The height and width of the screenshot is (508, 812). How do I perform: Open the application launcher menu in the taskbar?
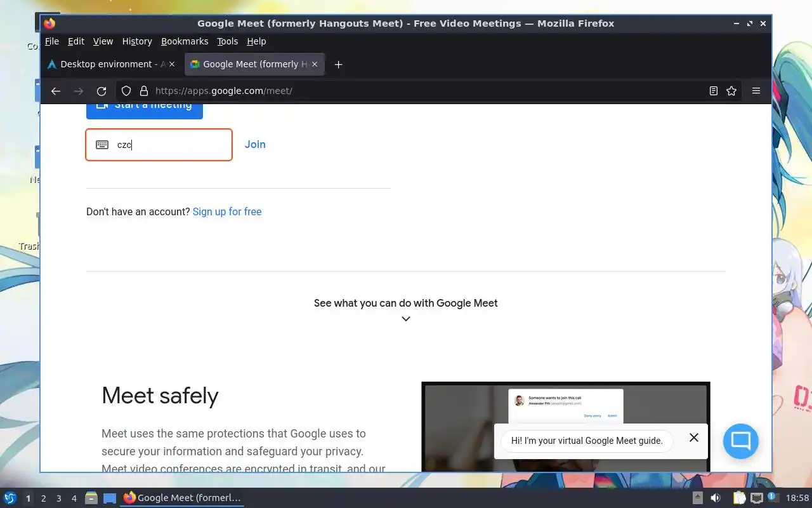click(x=10, y=498)
